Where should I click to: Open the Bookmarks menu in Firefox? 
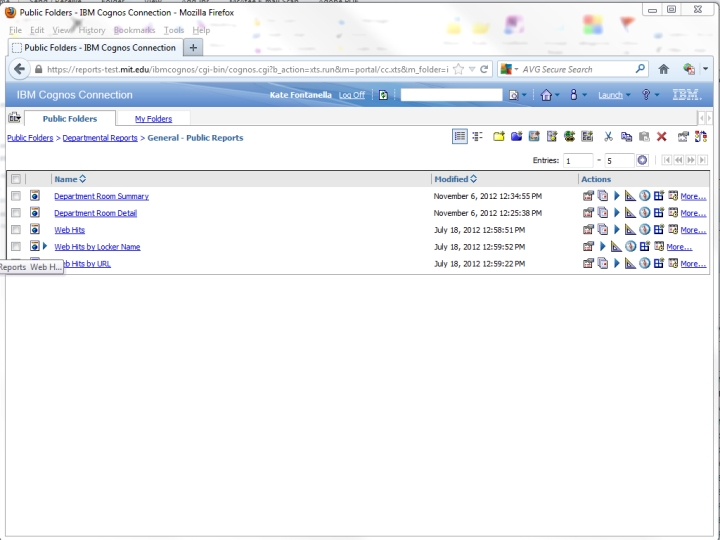coord(134,30)
